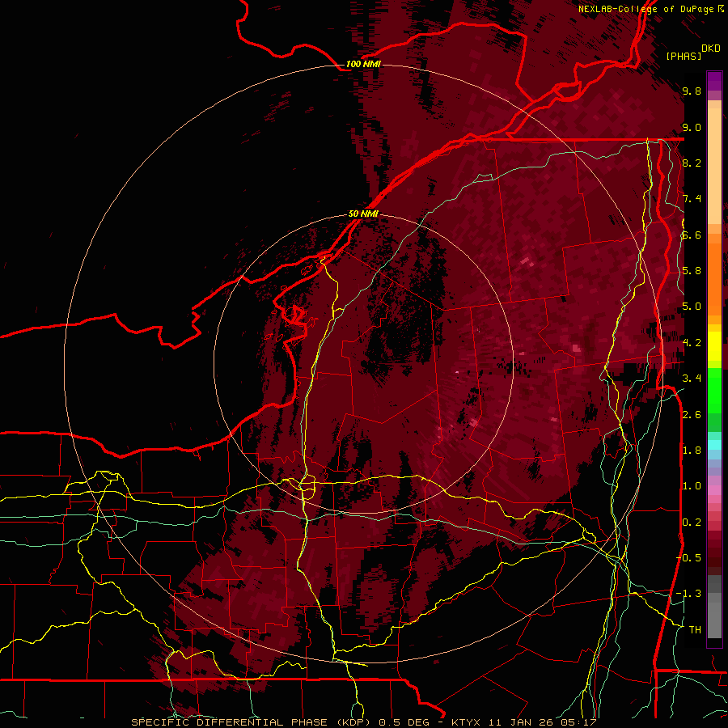
Task: Click the SPECIFIC DIFFERENTIAL PHASE (KDP) caption
Action: [x=252, y=722]
